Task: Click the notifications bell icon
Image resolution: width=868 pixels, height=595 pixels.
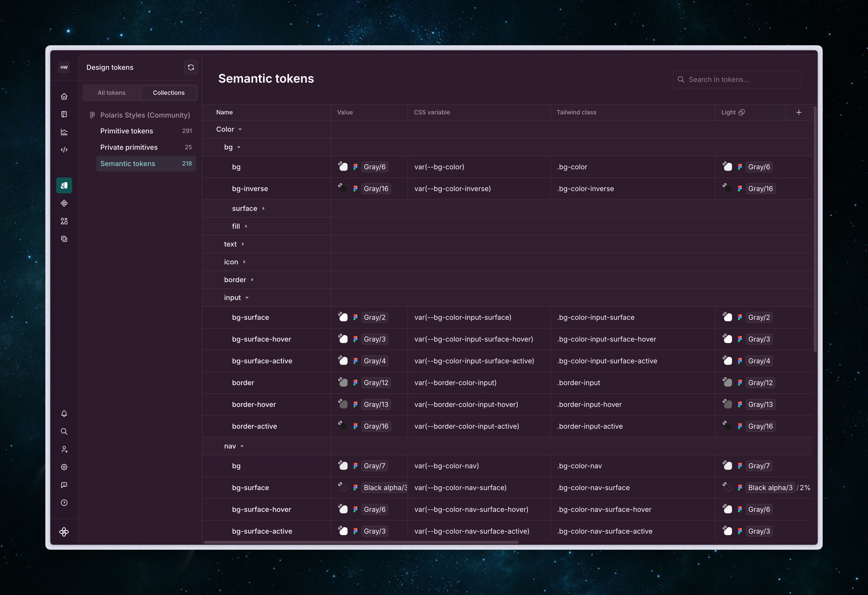Action: 64,414
